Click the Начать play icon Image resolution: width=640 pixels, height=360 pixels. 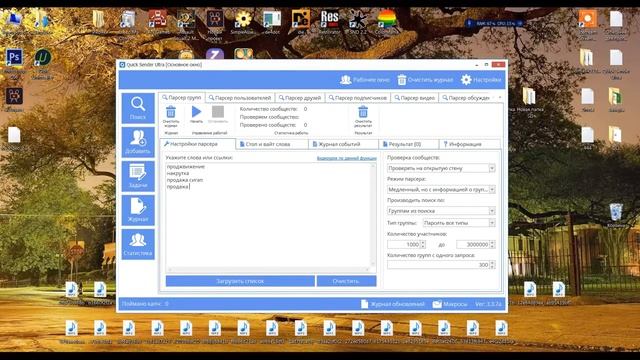(196, 111)
